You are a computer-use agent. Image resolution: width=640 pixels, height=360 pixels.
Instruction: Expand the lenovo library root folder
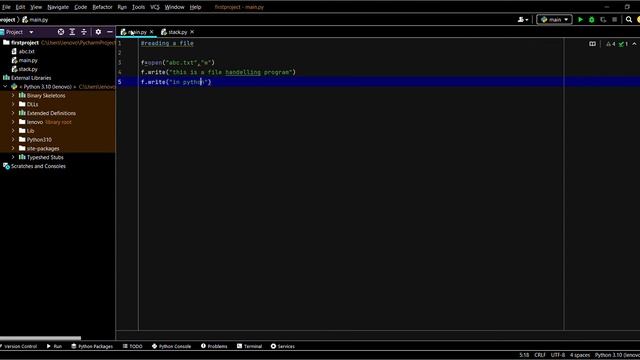[13, 122]
